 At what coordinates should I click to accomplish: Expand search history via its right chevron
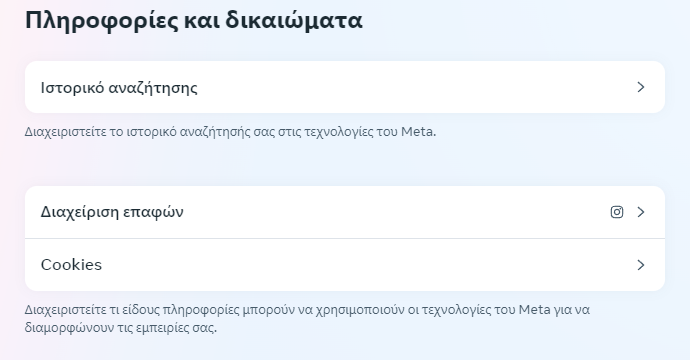click(x=641, y=87)
